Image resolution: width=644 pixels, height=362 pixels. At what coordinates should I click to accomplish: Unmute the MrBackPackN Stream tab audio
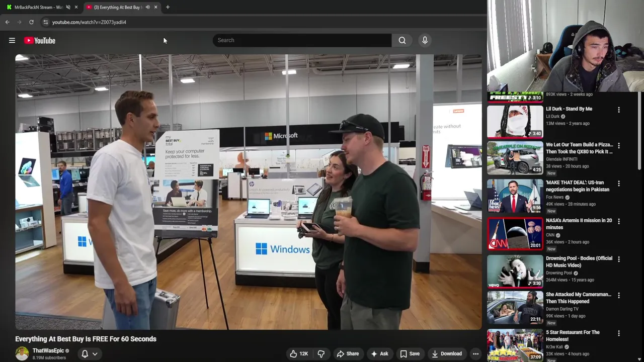coord(68,7)
